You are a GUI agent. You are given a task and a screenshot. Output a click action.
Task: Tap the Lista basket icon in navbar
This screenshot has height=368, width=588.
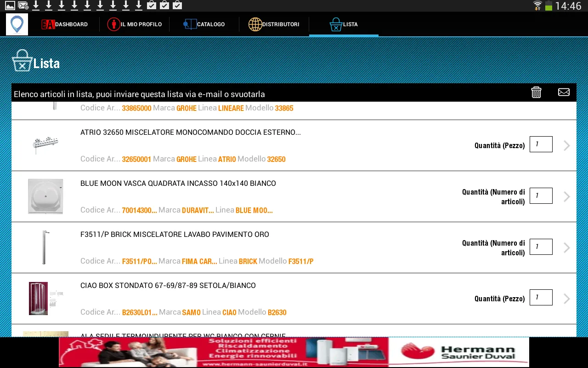click(x=336, y=24)
